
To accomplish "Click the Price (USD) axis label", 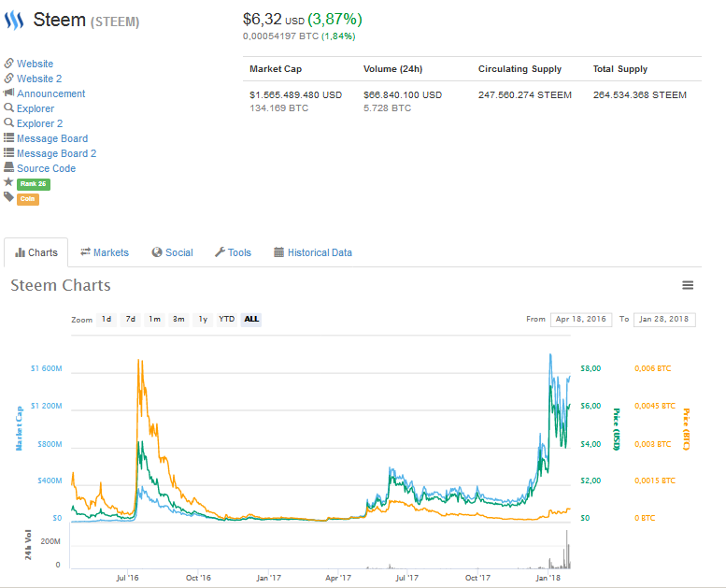I will click(617, 429).
